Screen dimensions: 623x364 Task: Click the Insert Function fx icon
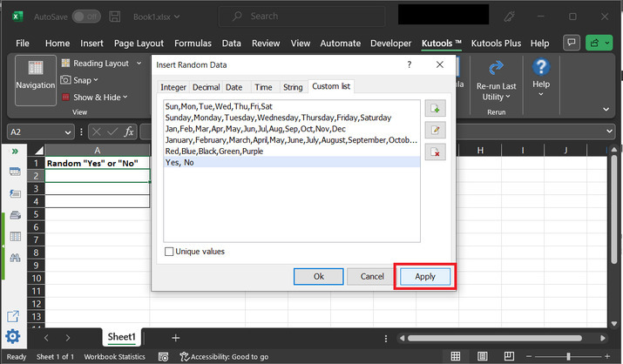click(x=129, y=131)
